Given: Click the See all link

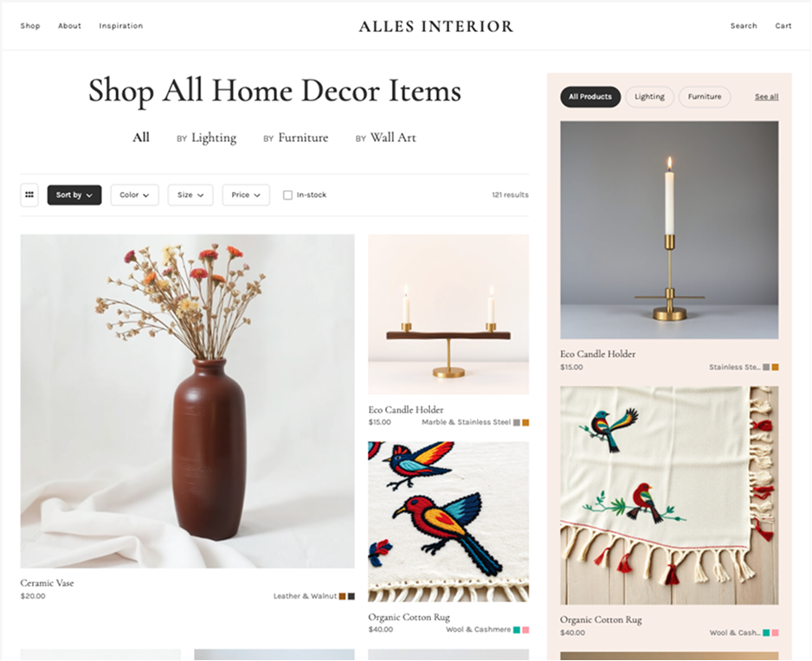Looking at the screenshot, I should (x=766, y=97).
